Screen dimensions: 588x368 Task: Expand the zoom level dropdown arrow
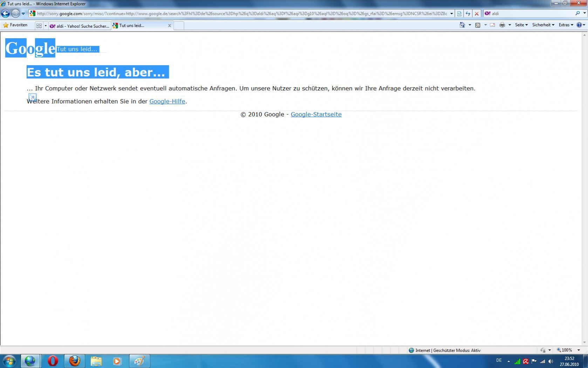pos(579,350)
